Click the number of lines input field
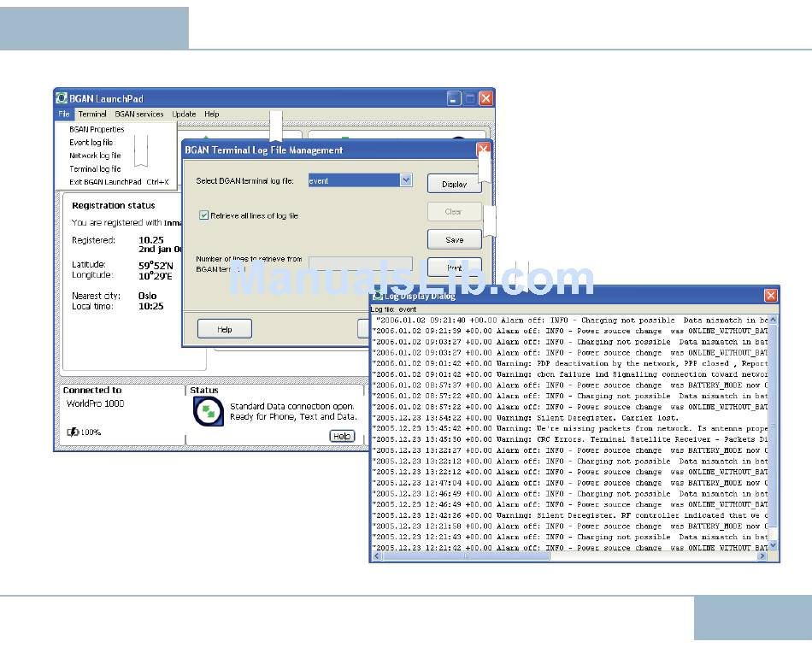This screenshot has width=812, height=647. pyautogui.click(x=360, y=265)
